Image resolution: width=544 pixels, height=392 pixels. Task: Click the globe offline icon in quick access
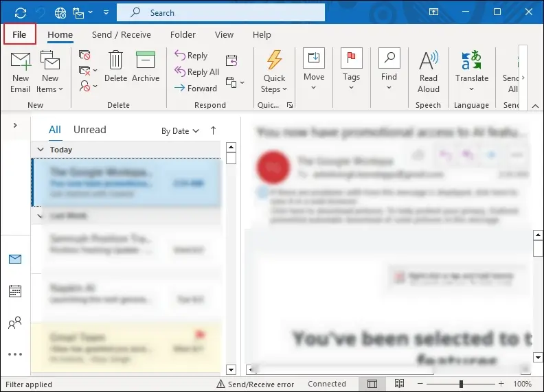(x=60, y=13)
